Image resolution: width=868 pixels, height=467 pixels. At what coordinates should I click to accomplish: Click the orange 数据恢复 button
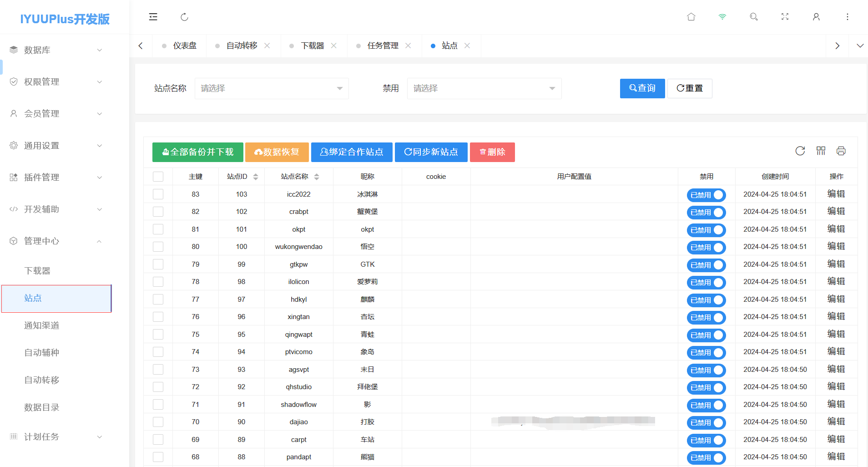click(x=277, y=152)
